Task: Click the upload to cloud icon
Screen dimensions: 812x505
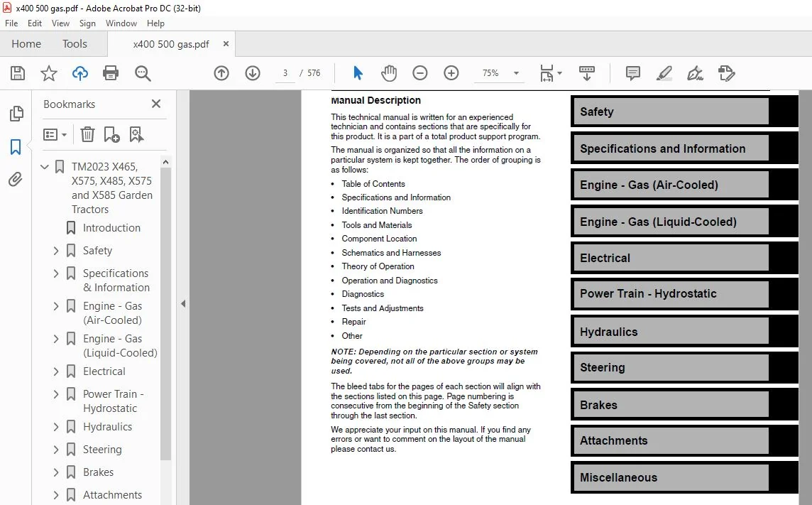Action: [x=79, y=73]
